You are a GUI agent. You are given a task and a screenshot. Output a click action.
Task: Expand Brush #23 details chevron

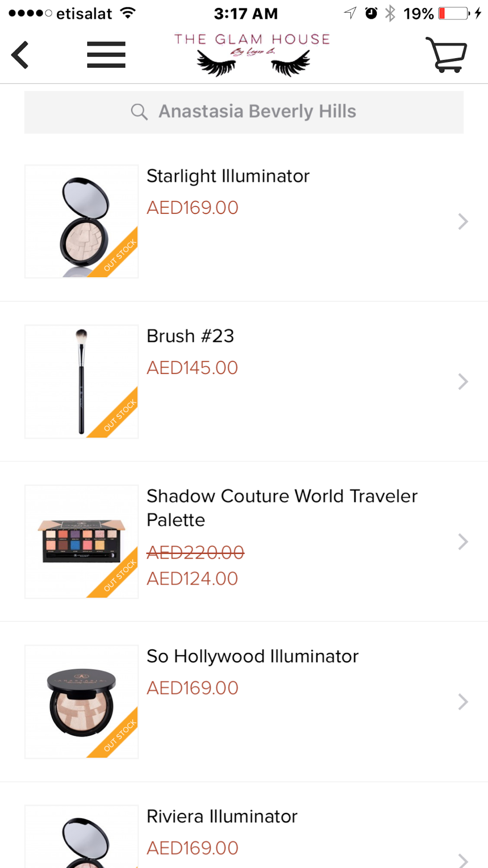[x=463, y=382]
